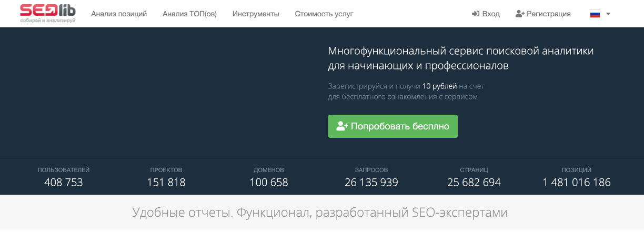This screenshot has width=644, height=241.
Task: Open the Инструменты menu
Action: pyautogui.click(x=256, y=14)
